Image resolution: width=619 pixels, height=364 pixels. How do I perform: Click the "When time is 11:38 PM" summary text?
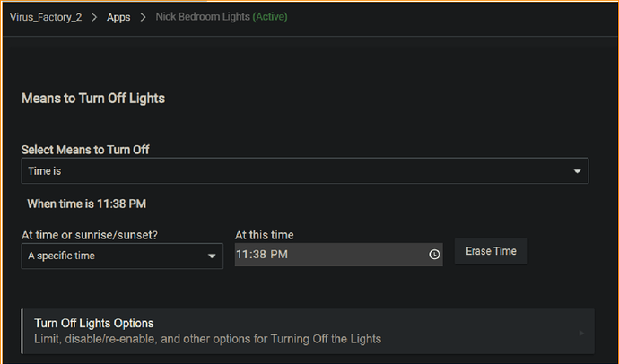click(86, 204)
